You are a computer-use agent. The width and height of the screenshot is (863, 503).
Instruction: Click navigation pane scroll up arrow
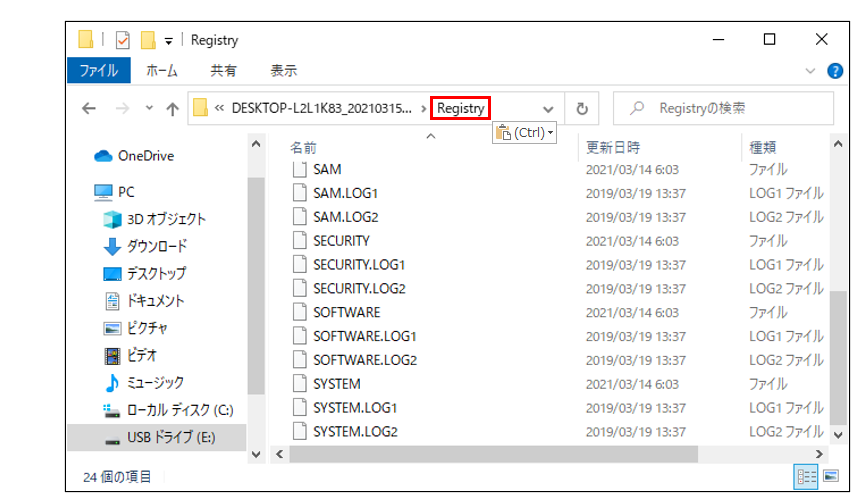point(256,144)
